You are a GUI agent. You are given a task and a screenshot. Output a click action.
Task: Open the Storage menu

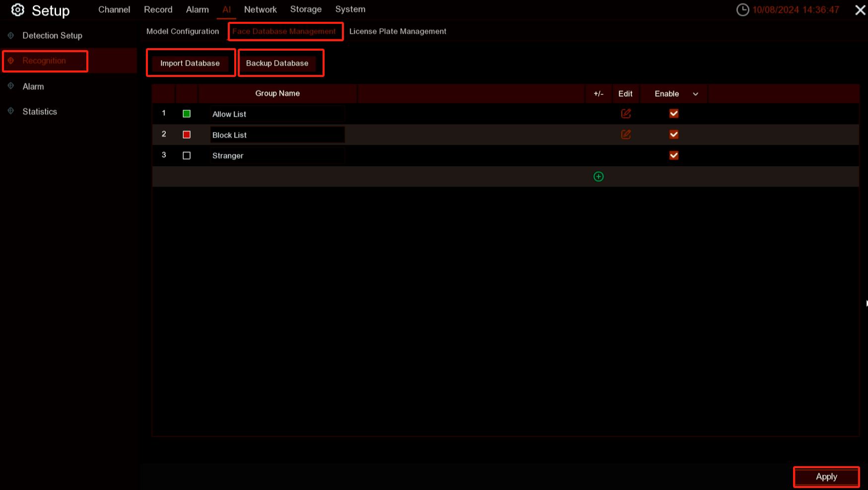[306, 9]
